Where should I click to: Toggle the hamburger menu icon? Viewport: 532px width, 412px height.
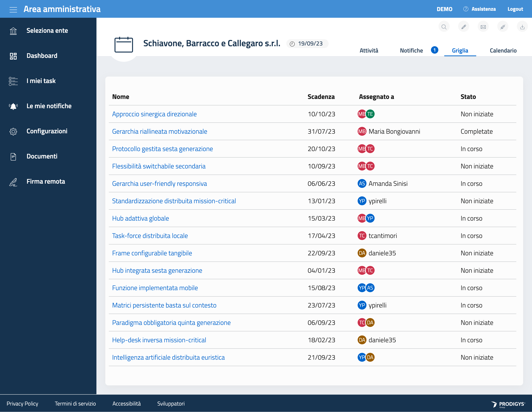pos(13,9)
